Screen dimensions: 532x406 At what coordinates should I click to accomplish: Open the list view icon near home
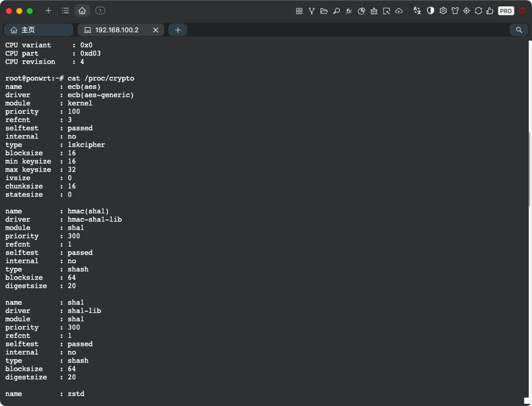65,11
